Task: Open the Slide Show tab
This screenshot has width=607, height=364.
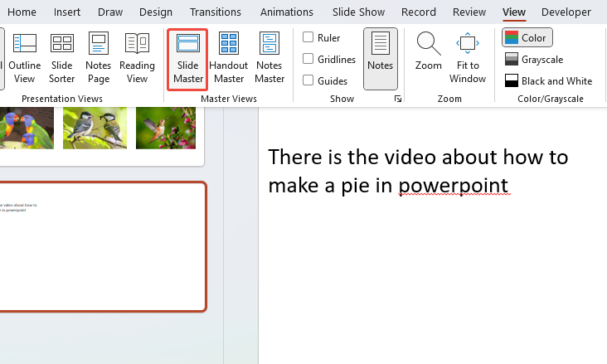Action: [x=358, y=12]
